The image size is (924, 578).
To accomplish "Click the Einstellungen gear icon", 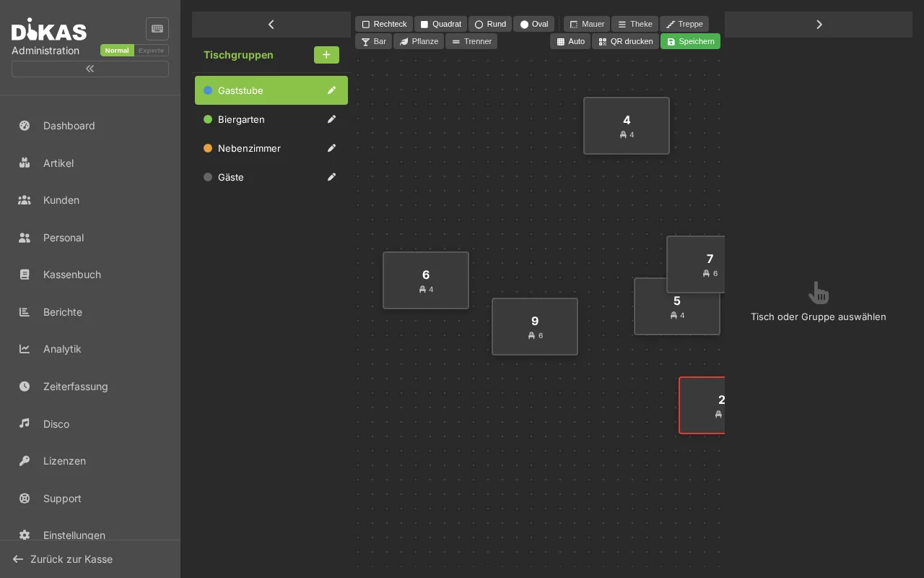I will (25, 535).
